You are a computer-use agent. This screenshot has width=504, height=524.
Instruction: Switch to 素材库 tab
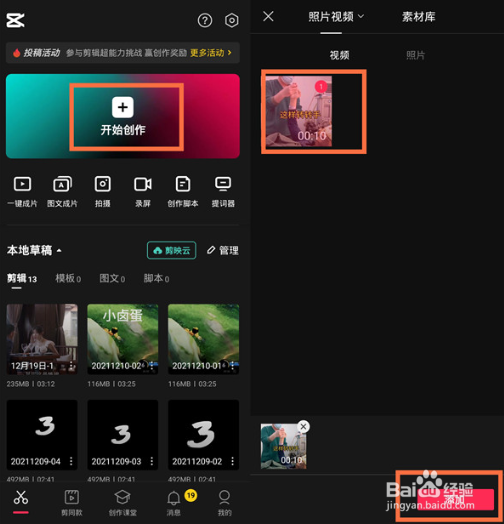tap(418, 16)
